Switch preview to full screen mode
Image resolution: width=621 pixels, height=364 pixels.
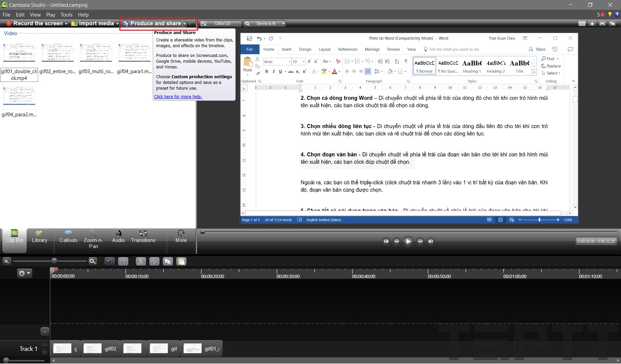tap(602, 23)
